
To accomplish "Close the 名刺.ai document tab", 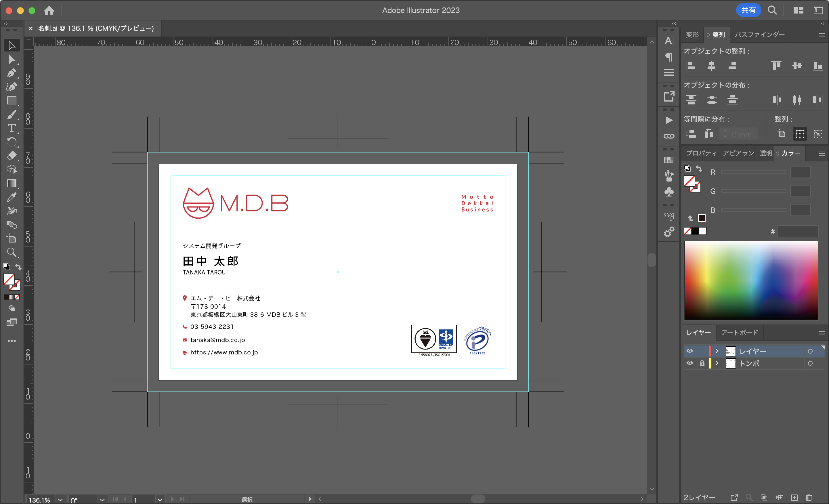I will tap(30, 28).
